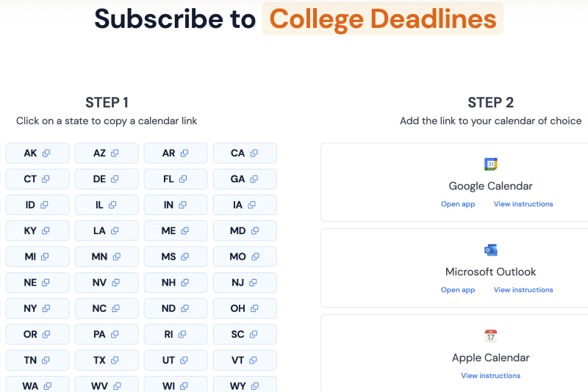Click the copy icon beside NY

[x=46, y=308]
